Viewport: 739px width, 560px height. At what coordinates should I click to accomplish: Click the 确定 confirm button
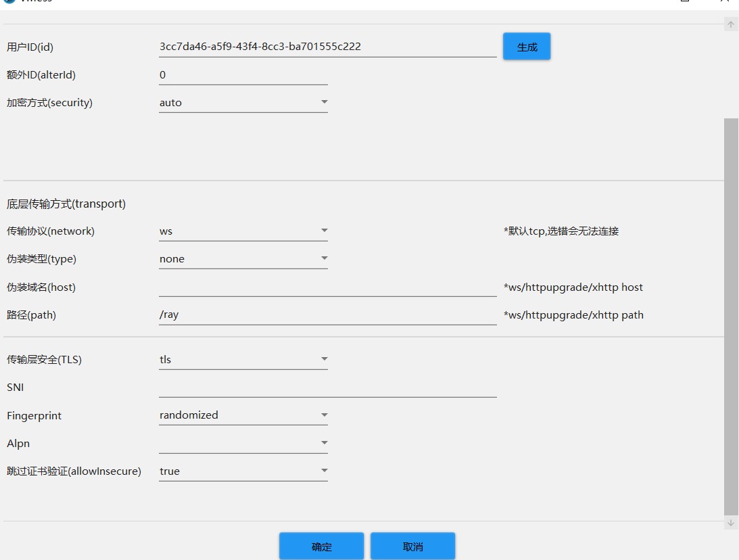click(x=322, y=546)
